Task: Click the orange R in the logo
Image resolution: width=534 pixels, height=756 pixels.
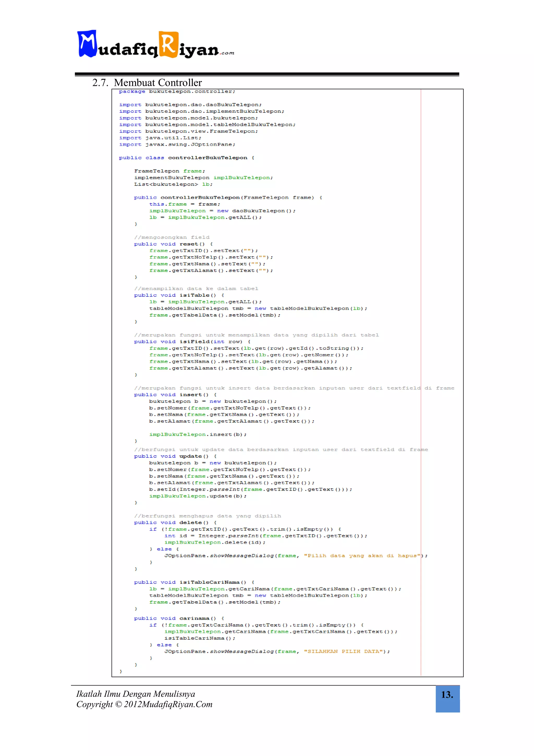Action: point(168,44)
